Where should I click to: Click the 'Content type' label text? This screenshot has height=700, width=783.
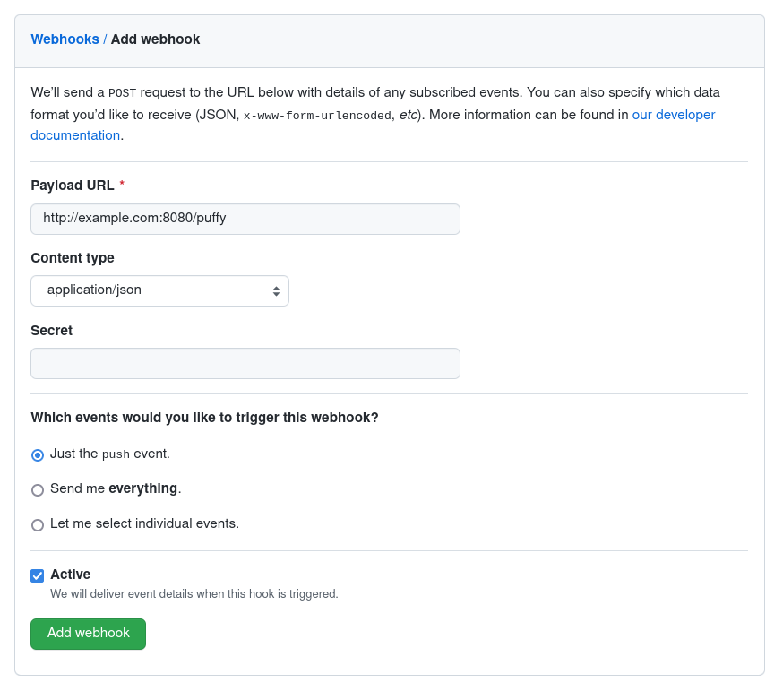[73, 258]
